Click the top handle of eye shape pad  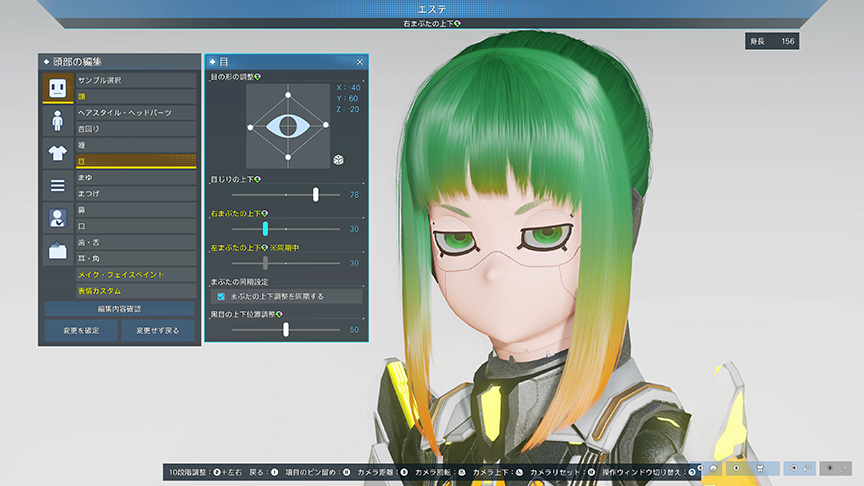pyautogui.click(x=288, y=95)
